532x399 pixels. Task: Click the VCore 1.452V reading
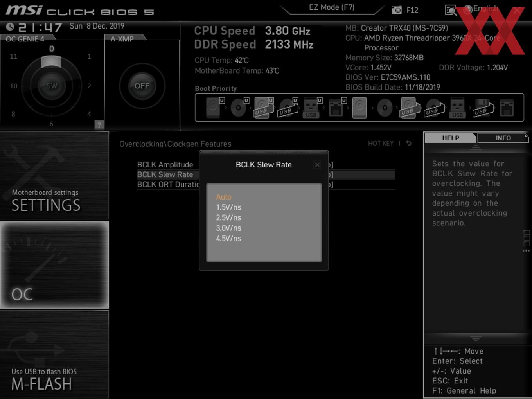pyautogui.click(x=368, y=68)
